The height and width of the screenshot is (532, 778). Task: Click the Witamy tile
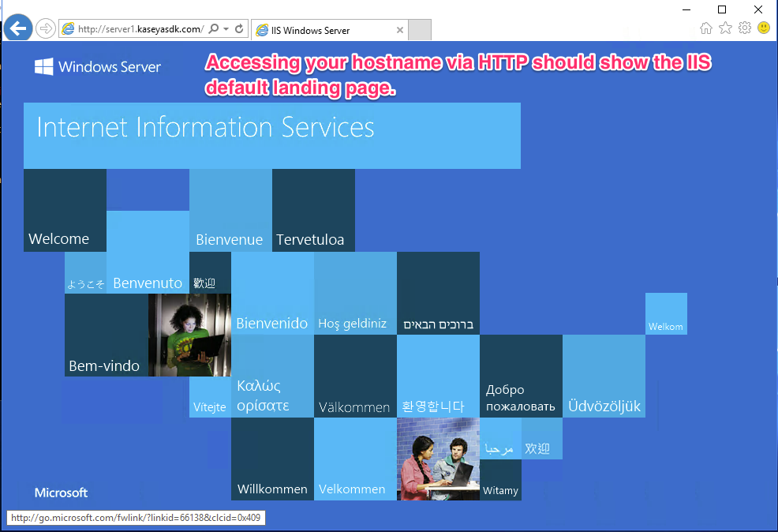500,480
